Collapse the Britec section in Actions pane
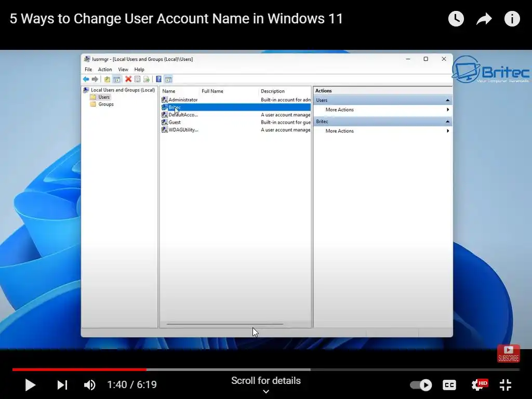The height and width of the screenshot is (399, 532). [447, 122]
